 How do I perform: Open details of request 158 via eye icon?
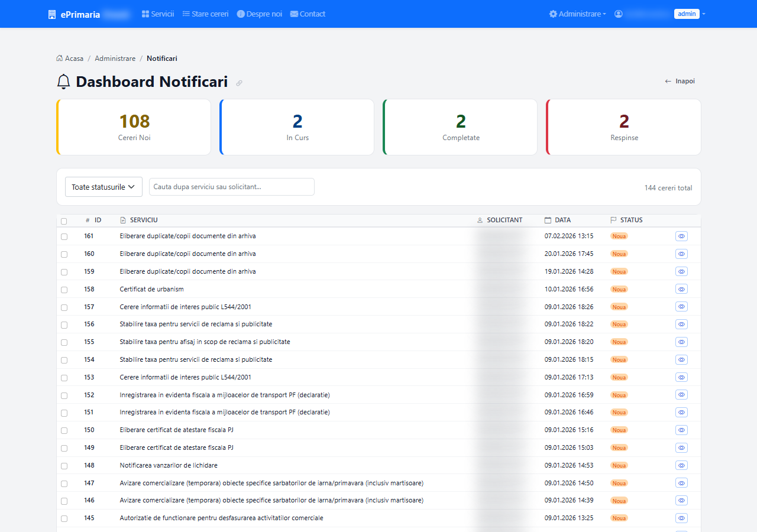click(x=681, y=289)
